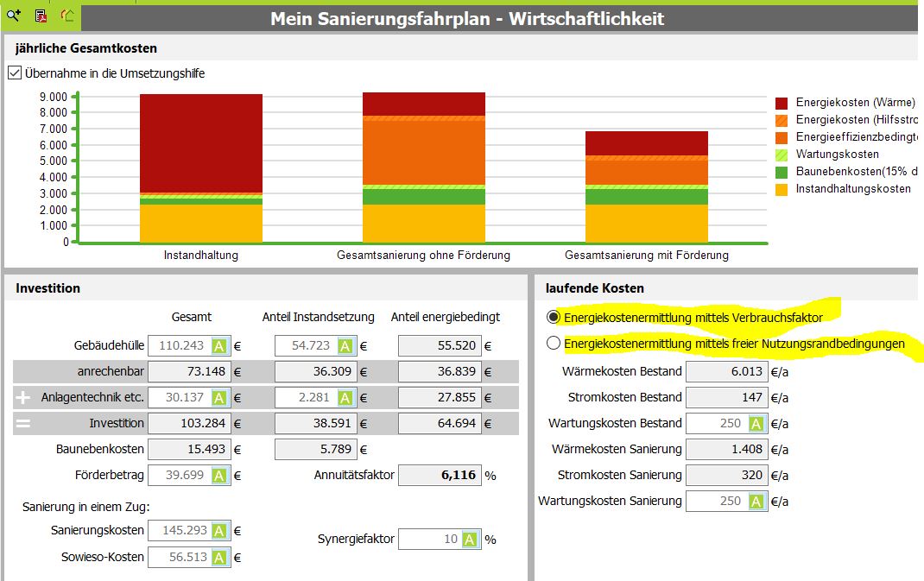Image resolution: width=924 pixels, height=581 pixels.
Task: Click the Energiekosten (Wärme) legend swatch
Action: 782,103
